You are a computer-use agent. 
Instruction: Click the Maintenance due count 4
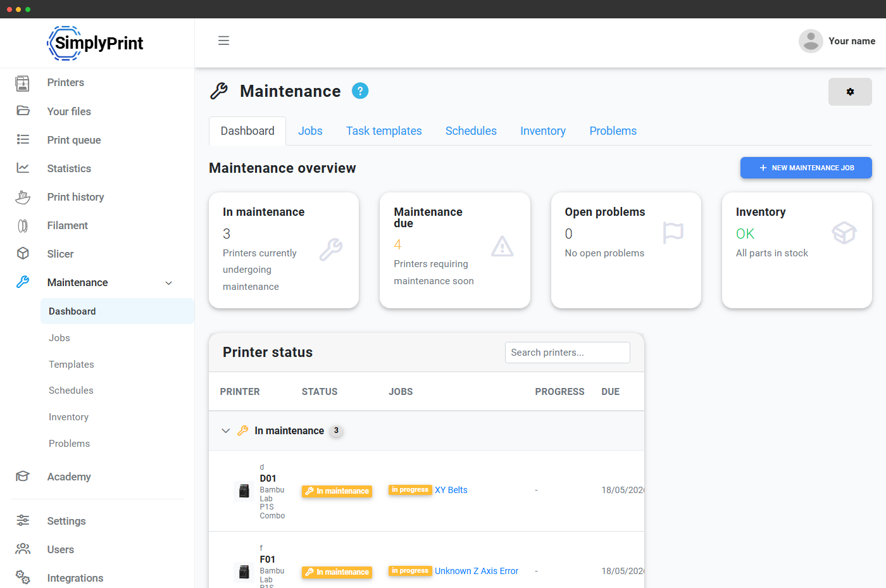pos(397,245)
